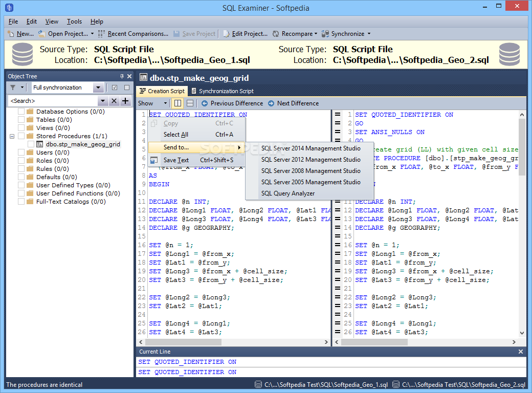
Task: Open the Synchronize dropdown arrow
Action: [369, 34]
